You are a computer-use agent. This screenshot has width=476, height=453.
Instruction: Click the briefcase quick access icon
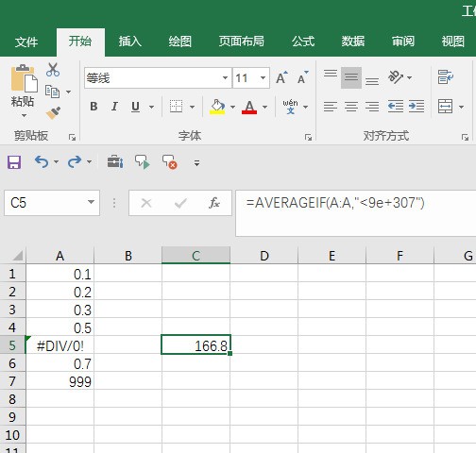point(115,161)
